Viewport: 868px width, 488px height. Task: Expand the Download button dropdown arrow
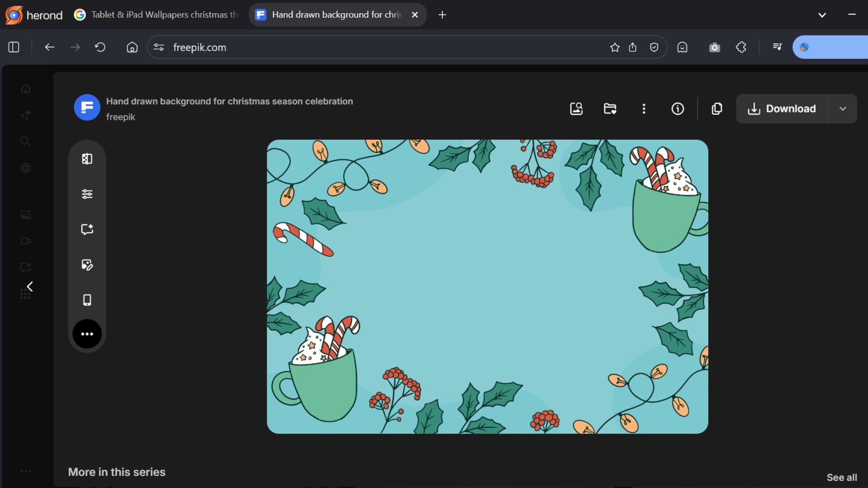coord(843,108)
